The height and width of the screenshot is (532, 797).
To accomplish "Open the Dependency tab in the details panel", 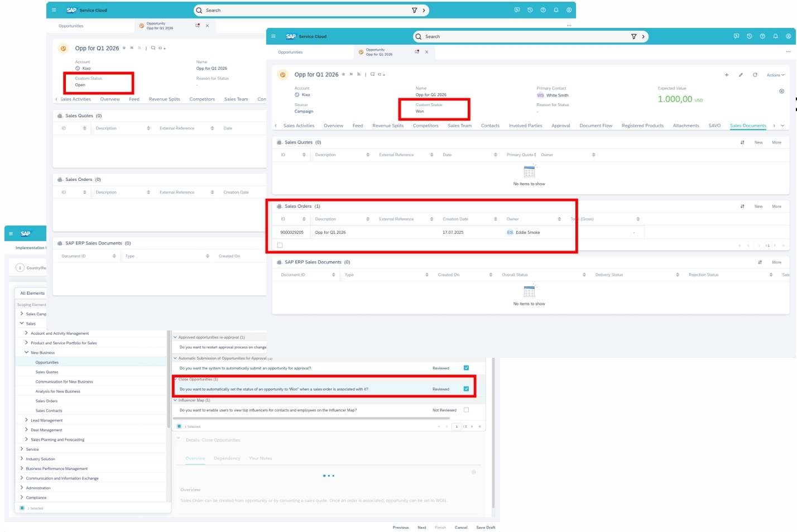I will [227, 458].
